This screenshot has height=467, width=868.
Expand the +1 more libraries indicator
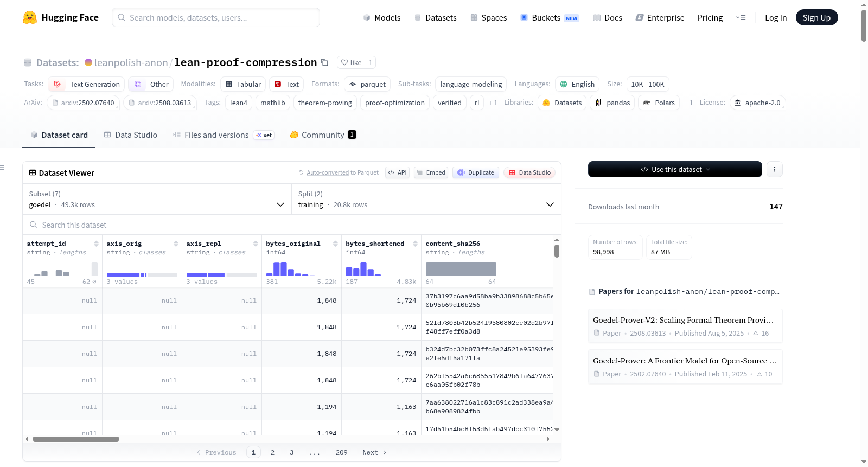click(x=688, y=103)
